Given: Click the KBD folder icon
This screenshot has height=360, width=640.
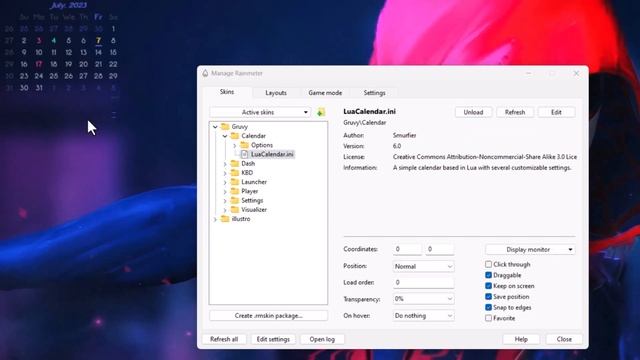Looking at the screenshot, I should tap(235, 173).
